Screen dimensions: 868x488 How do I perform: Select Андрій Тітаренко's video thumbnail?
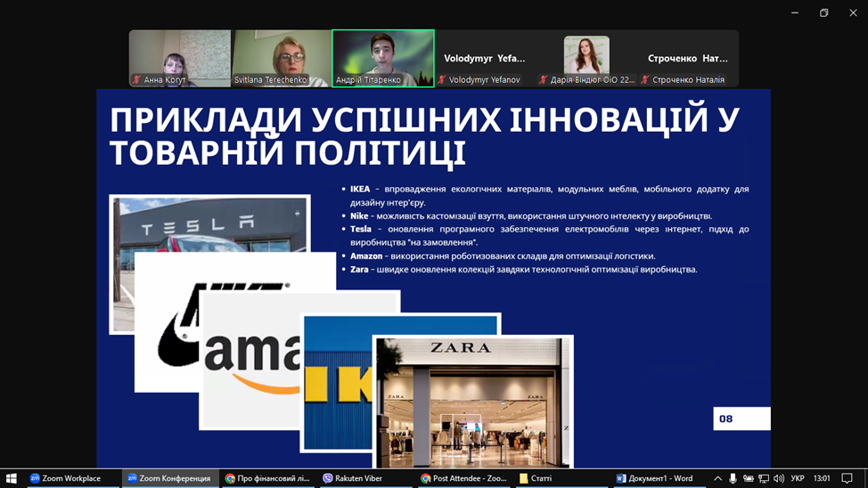click(x=383, y=57)
